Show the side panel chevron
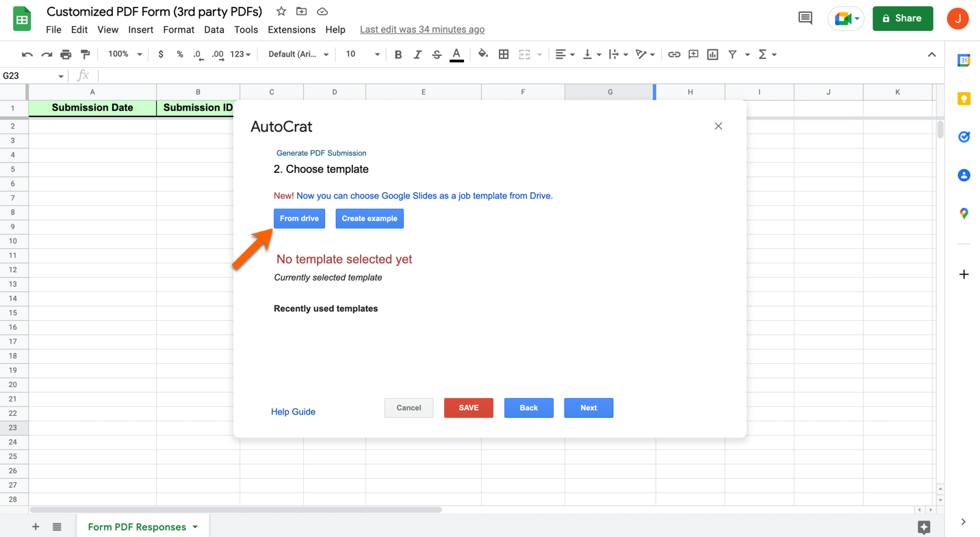Image resolution: width=980 pixels, height=537 pixels. (964, 522)
